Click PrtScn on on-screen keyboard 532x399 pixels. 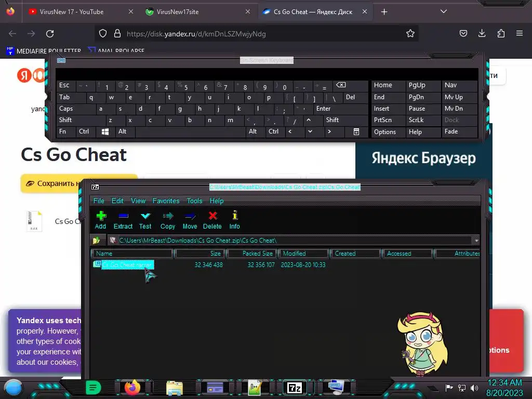click(x=388, y=120)
